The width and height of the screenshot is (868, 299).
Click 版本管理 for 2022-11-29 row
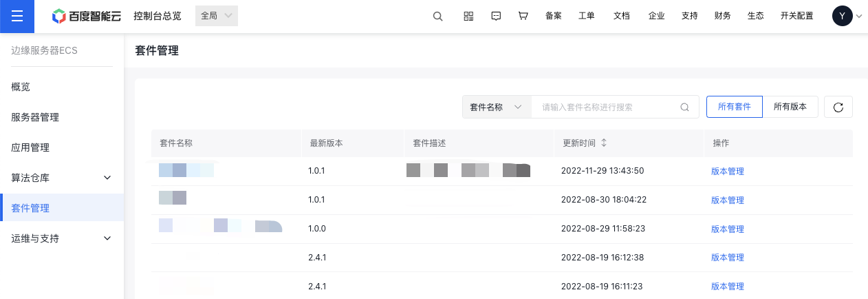click(727, 172)
